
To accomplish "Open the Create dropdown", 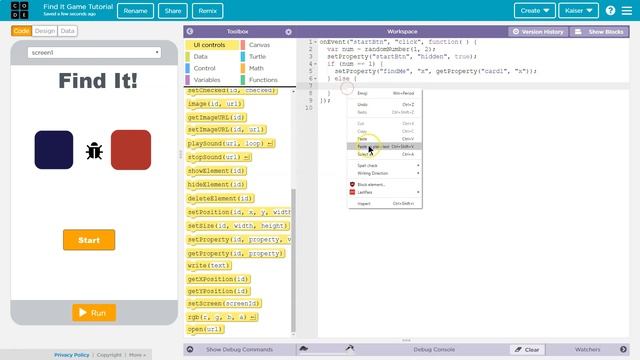I will pos(535,11).
